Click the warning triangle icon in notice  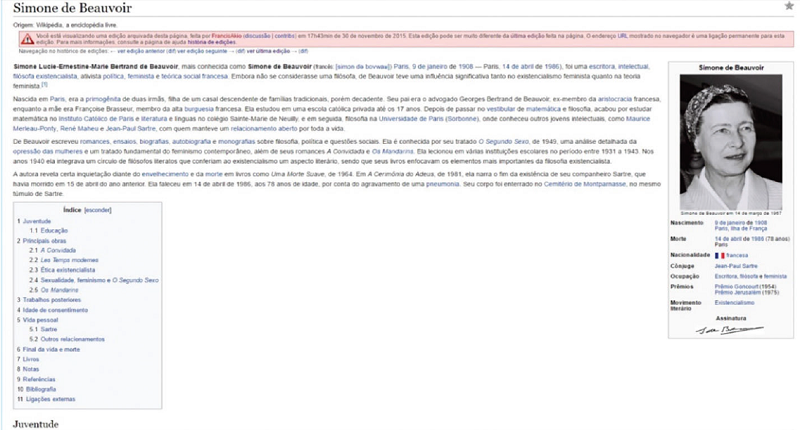26,40
